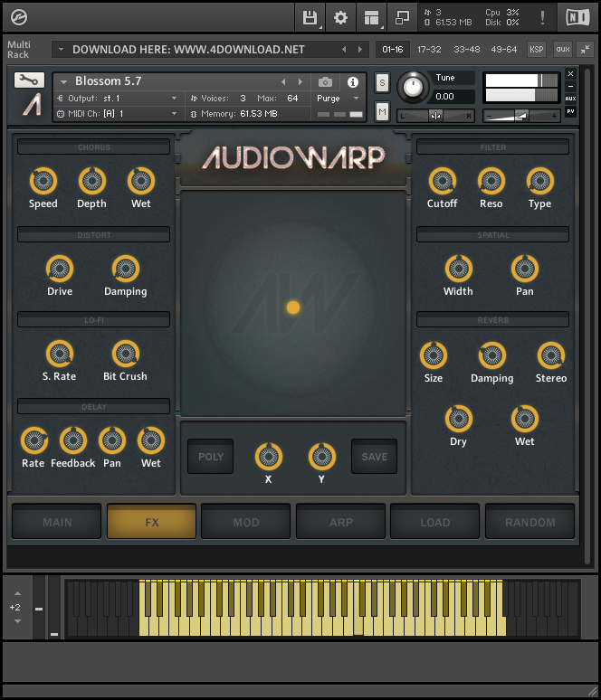Viewport: 601px width, 700px height.
Task: Click the Kontakt logo icon
Action: click(x=19, y=18)
